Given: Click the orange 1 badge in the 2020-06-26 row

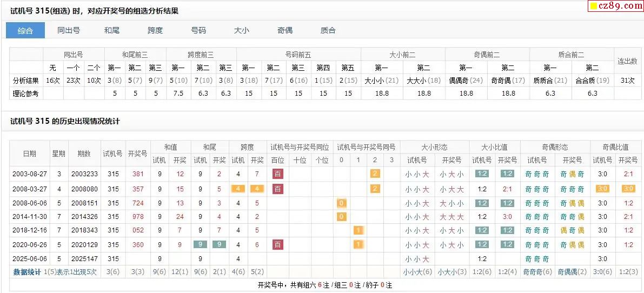Looking at the screenshot, I should pos(358,244).
